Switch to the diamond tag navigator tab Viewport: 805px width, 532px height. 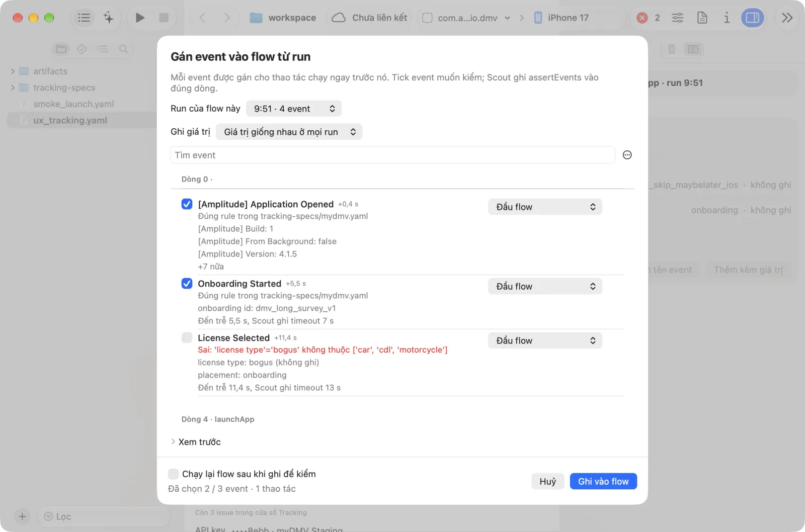click(x=82, y=49)
